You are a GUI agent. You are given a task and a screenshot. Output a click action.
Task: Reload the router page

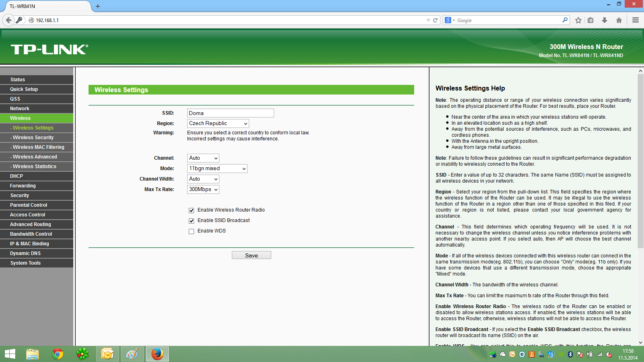pos(435,20)
